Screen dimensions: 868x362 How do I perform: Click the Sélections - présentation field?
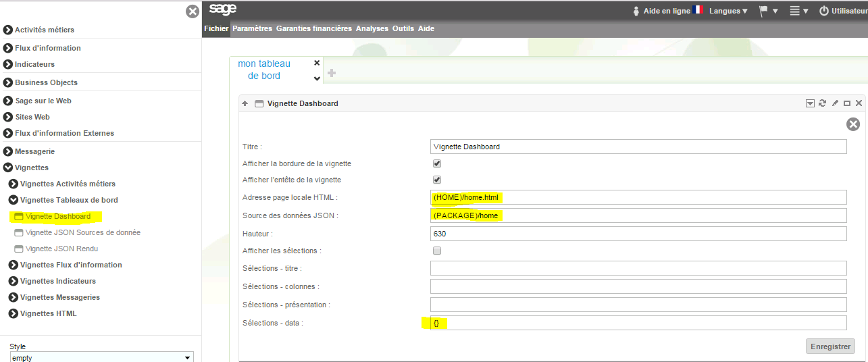tap(638, 305)
